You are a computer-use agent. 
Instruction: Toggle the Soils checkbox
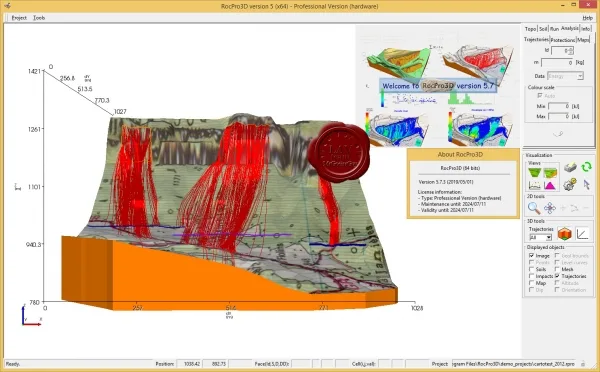point(532,269)
